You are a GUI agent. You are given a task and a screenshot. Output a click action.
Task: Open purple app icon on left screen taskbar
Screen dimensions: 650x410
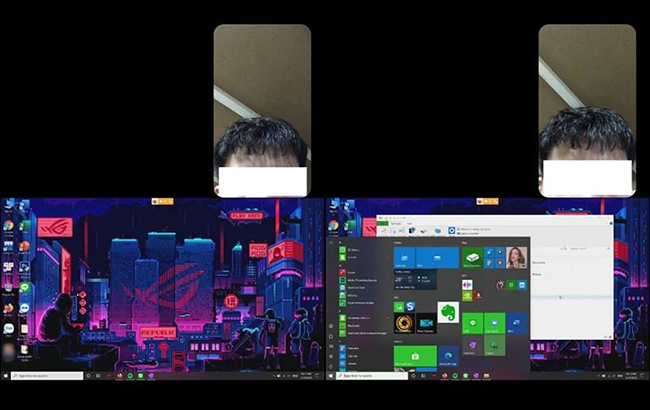tap(151, 376)
